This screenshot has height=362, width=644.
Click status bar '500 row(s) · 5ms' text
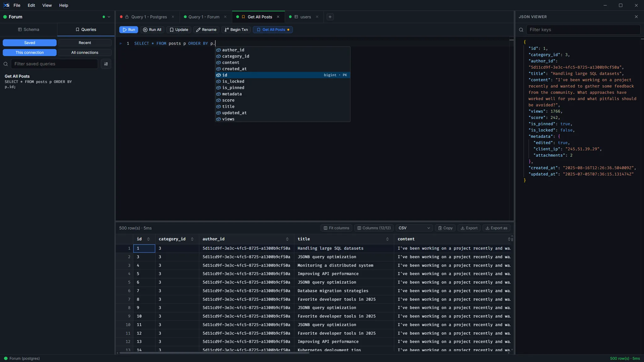pyautogui.click(x=625, y=359)
